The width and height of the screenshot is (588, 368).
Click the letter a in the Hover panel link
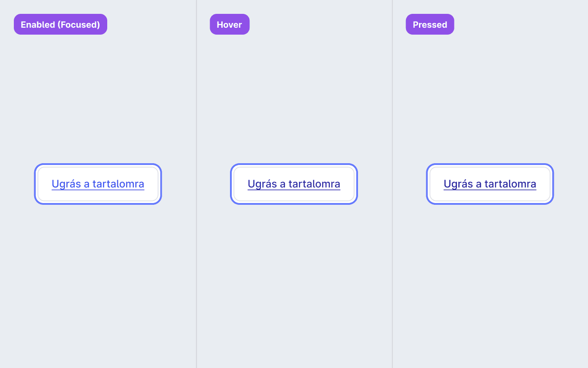[283, 185]
